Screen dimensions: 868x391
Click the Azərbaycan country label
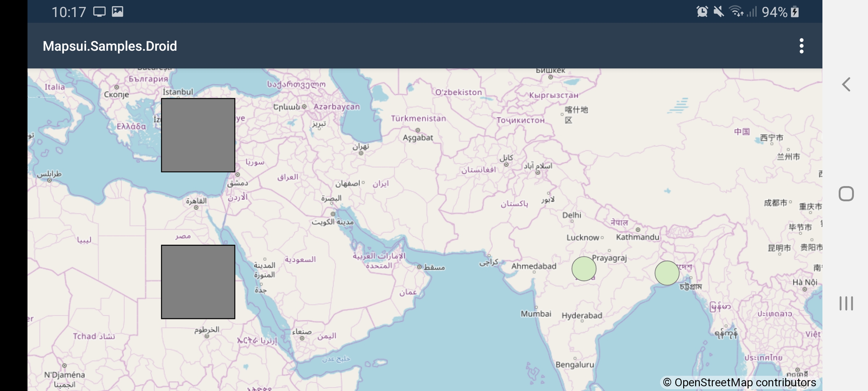tap(337, 107)
